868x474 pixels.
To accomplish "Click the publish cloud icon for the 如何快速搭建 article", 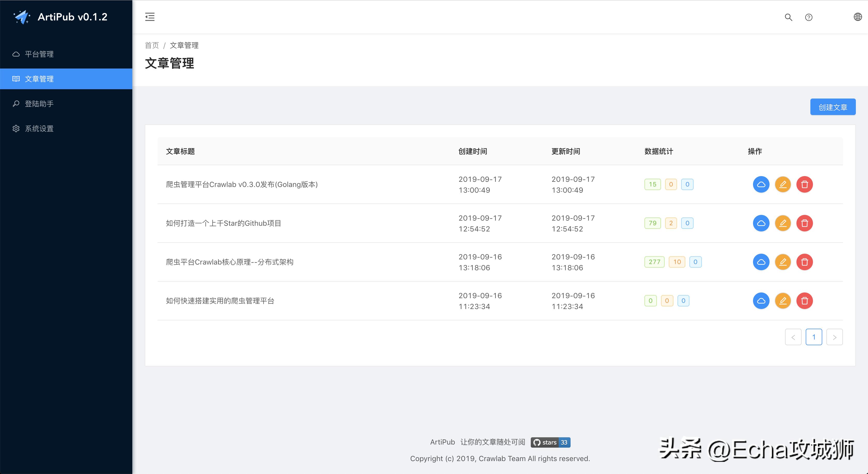I will coord(761,301).
